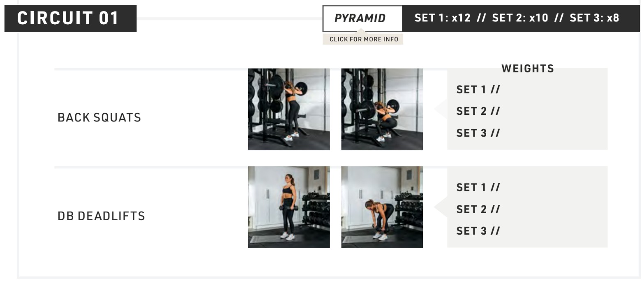Open first Back Squats standing photo
644x284 pixels.
(289, 109)
